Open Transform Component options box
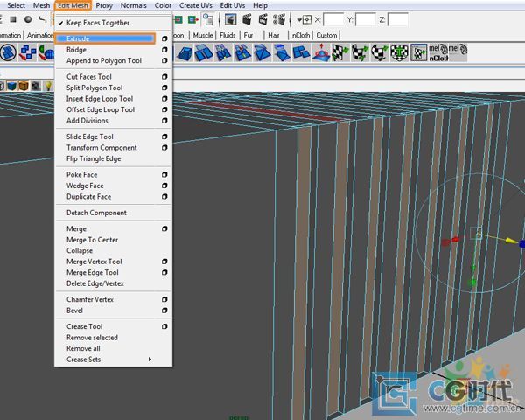Viewport: 525px width, 420px height. click(x=164, y=148)
